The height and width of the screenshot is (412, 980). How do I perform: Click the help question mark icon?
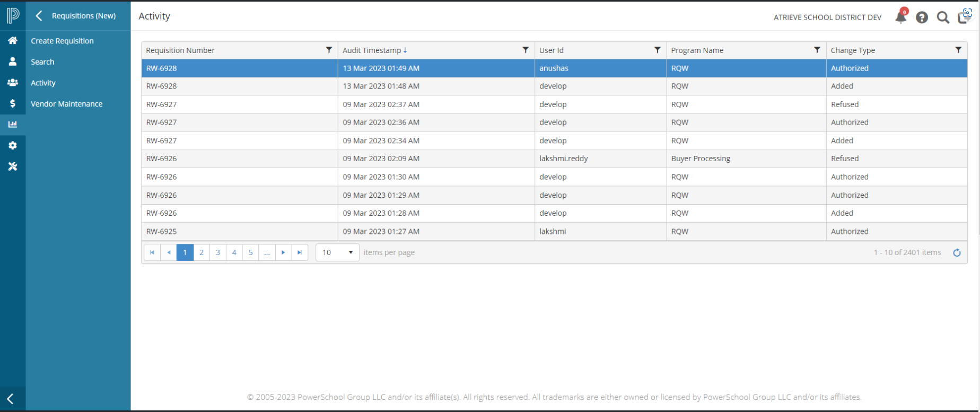point(922,17)
